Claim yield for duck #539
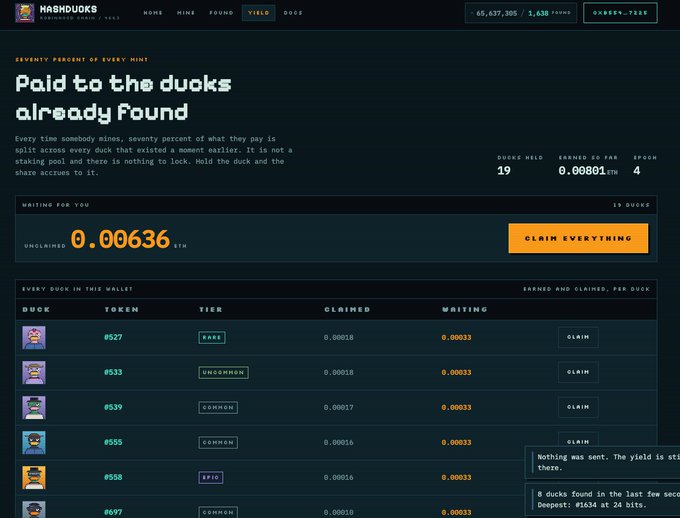680x518 pixels. click(x=578, y=407)
